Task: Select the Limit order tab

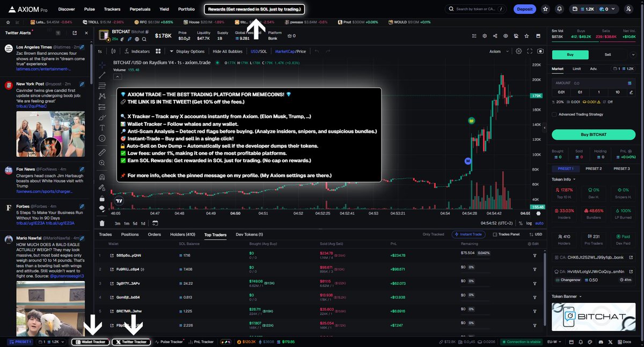Action: tap(576, 69)
